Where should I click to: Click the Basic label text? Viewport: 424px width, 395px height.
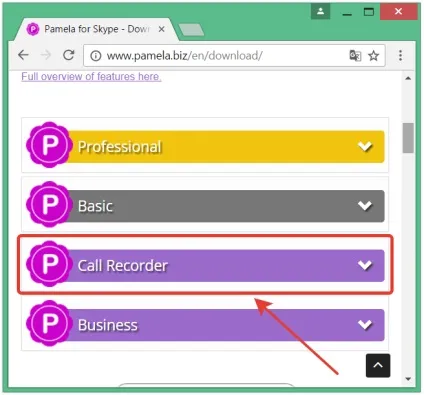[95, 206]
